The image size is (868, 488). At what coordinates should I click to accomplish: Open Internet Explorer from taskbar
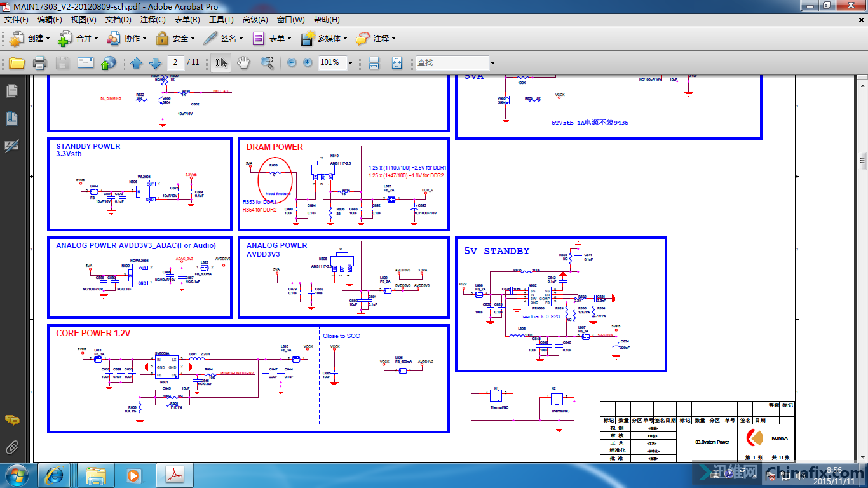(x=55, y=475)
